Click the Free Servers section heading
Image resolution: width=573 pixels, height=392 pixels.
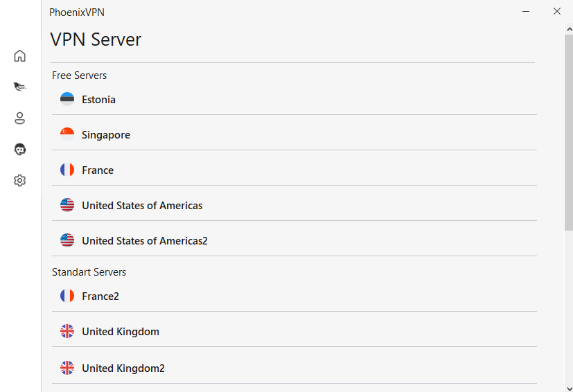coord(79,75)
